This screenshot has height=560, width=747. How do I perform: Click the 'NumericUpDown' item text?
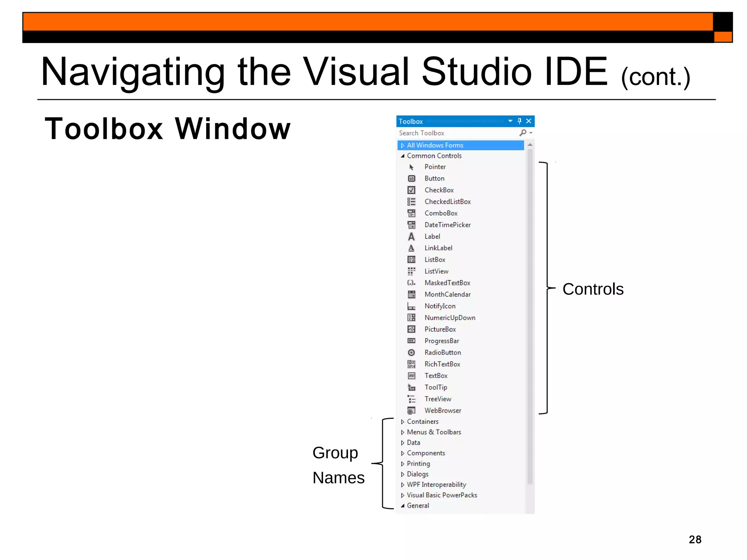(450, 318)
